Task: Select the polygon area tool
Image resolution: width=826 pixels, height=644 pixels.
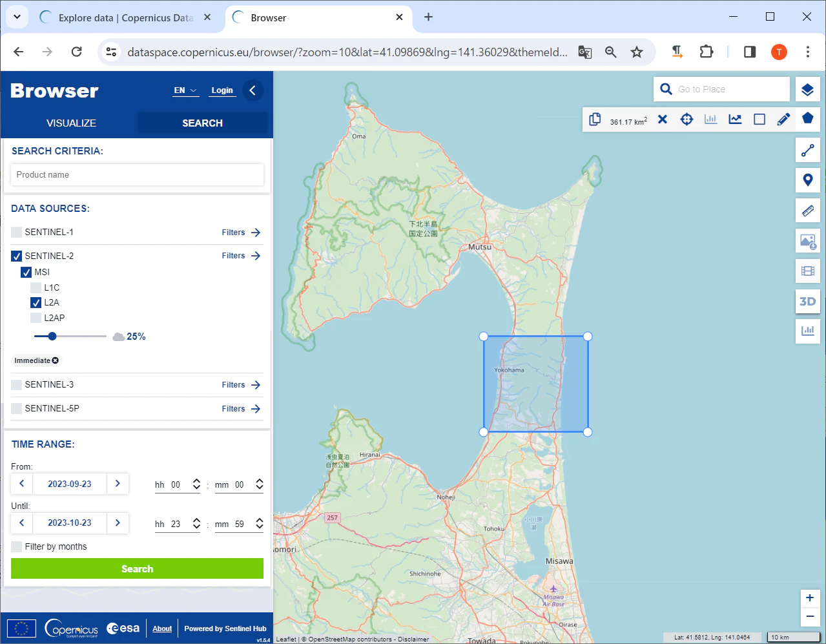Action: point(807,118)
